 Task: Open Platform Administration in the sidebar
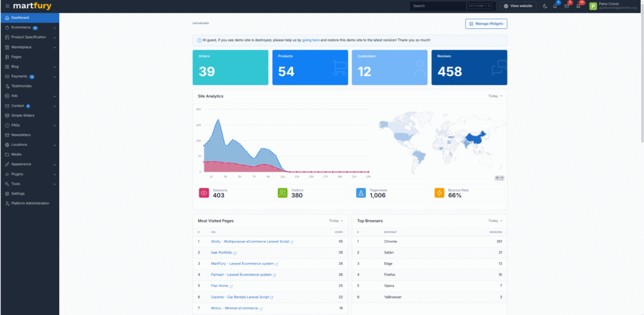(30, 203)
